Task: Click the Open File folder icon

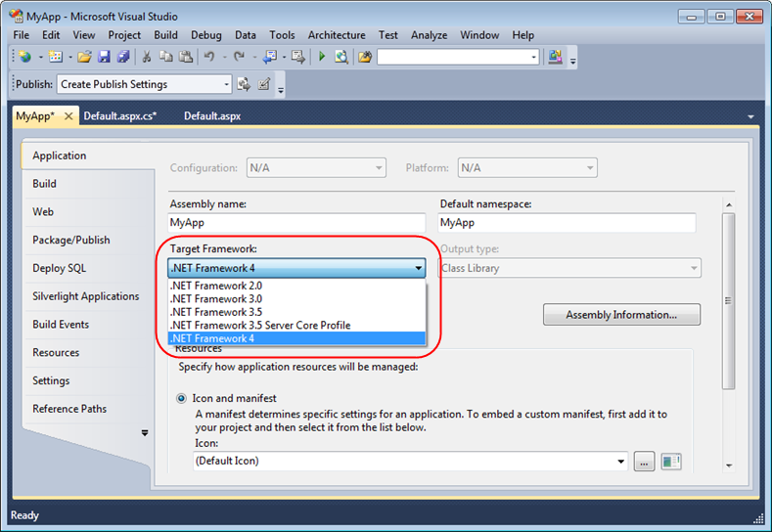Action: coord(84,57)
